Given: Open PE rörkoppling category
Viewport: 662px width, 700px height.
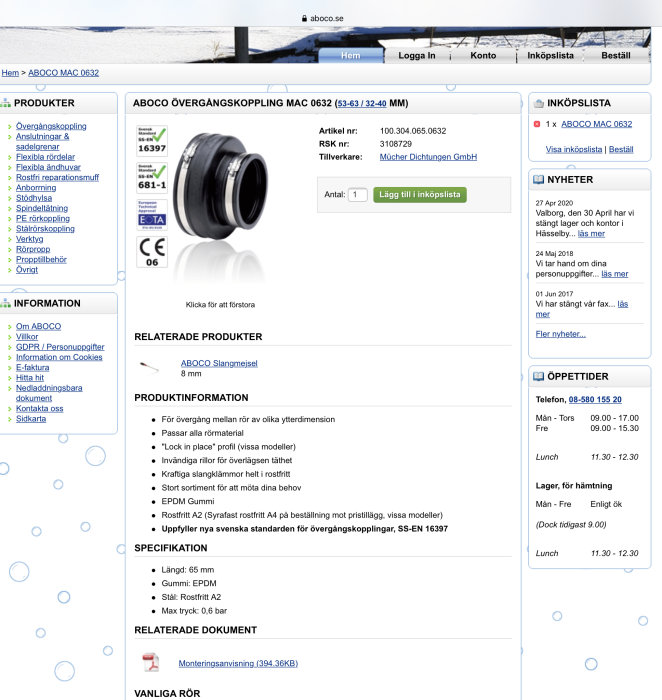Looking at the screenshot, I should point(43,219).
